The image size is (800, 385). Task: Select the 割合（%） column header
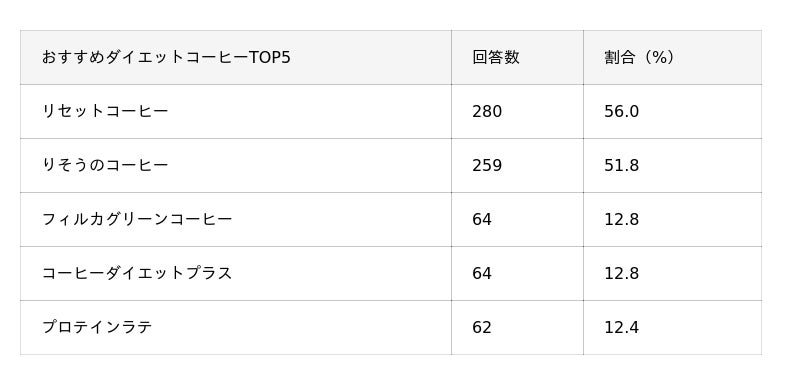(x=672, y=57)
